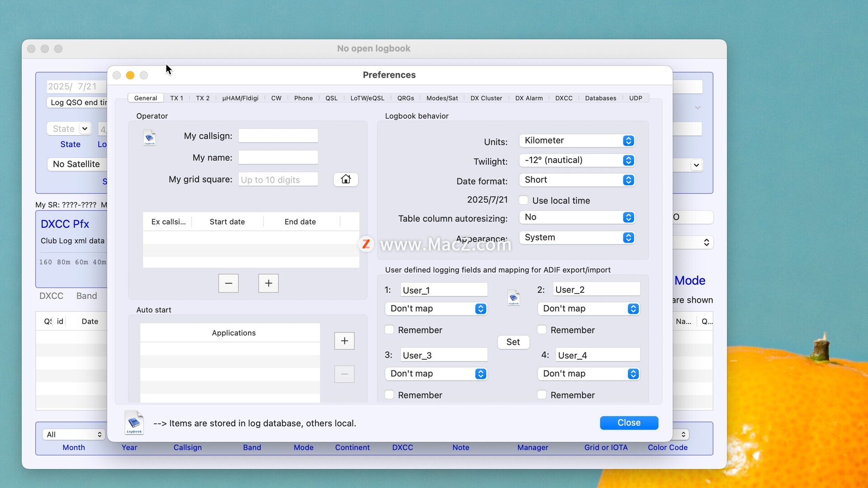Viewport: 868px width, 488px height.
Task: Toggle Remember for the User_2 field
Action: tap(542, 330)
